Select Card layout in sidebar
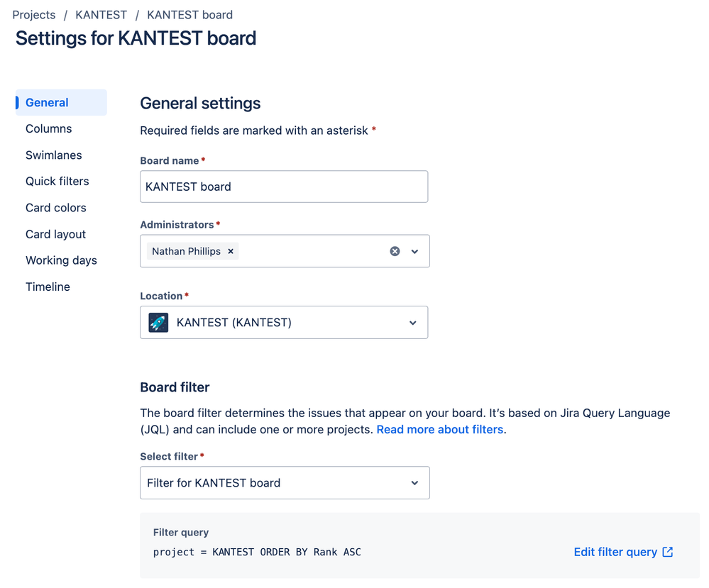 pos(55,234)
